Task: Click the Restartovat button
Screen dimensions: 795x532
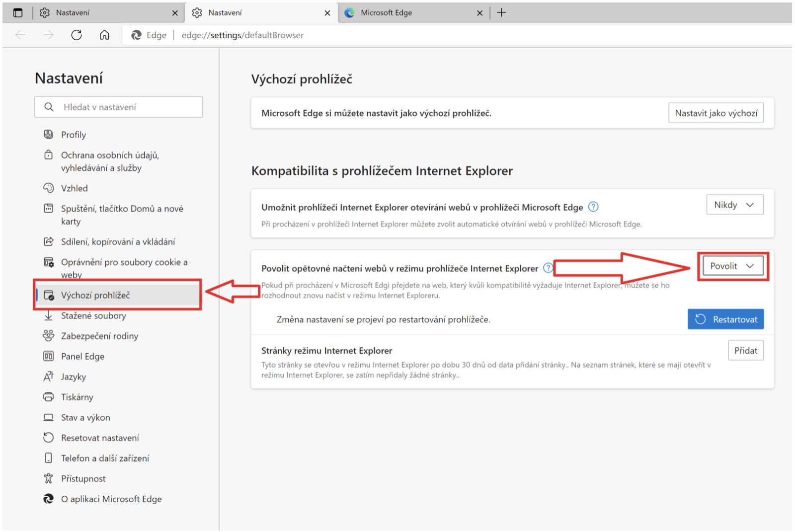Action: [x=726, y=319]
